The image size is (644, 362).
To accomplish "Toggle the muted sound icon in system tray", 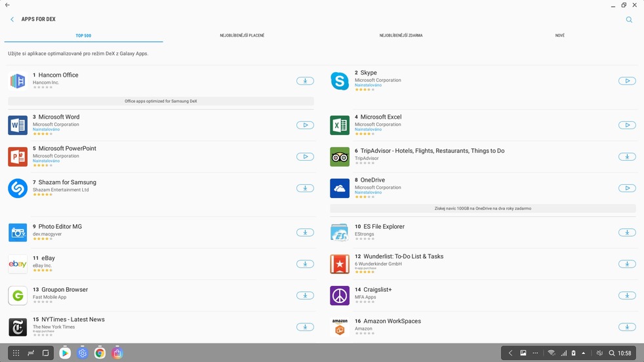I will pyautogui.click(x=599, y=353).
